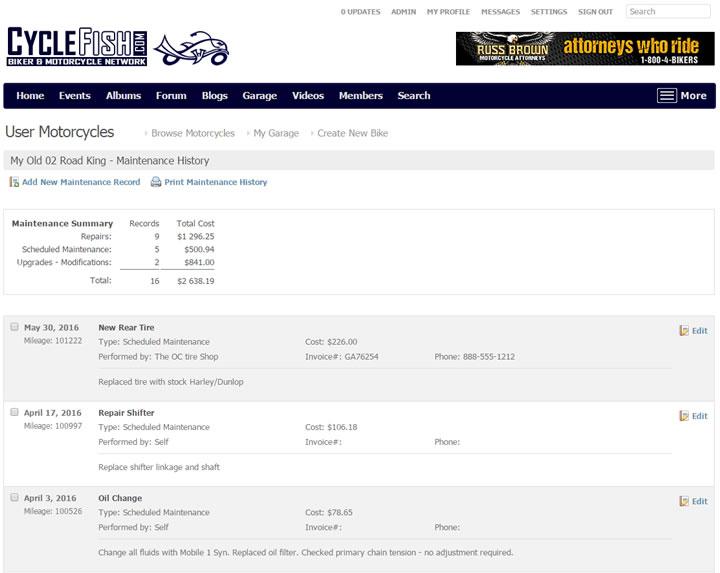This screenshot has height=573, width=720.
Task: Click the Edit link for New Rear Tire
Action: coord(699,331)
